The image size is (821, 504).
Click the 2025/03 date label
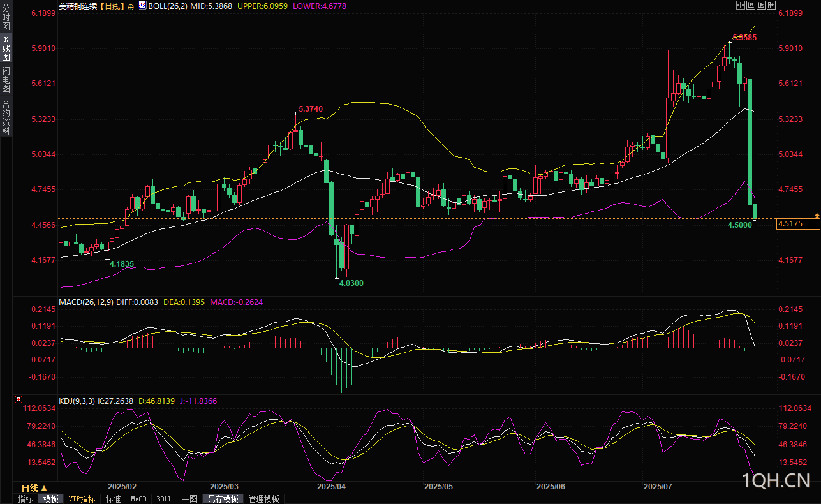(x=224, y=486)
